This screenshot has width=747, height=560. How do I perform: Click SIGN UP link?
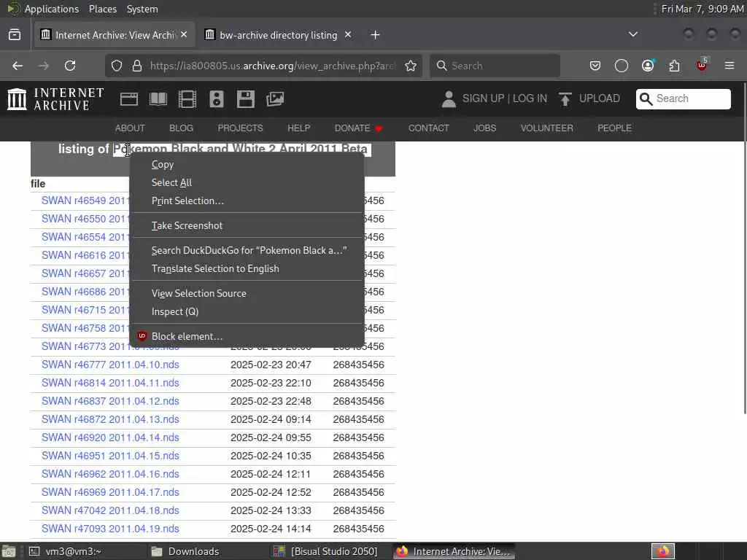pyautogui.click(x=483, y=98)
